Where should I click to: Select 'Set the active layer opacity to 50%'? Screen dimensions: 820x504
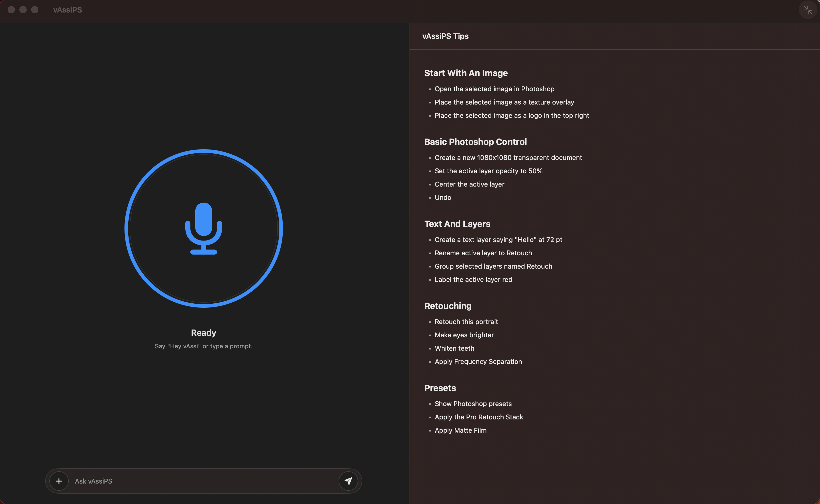point(488,171)
